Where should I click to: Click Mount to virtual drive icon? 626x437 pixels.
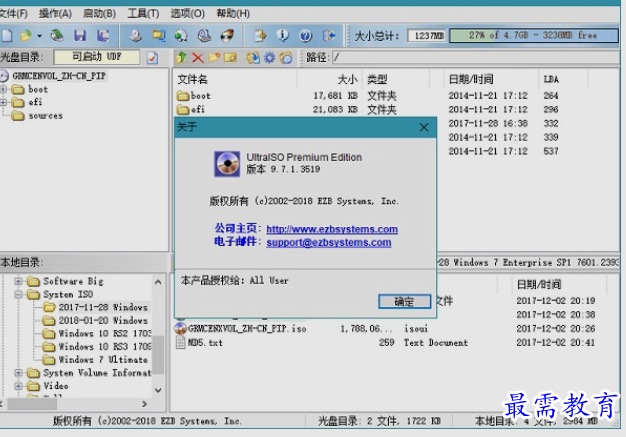point(204,36)
